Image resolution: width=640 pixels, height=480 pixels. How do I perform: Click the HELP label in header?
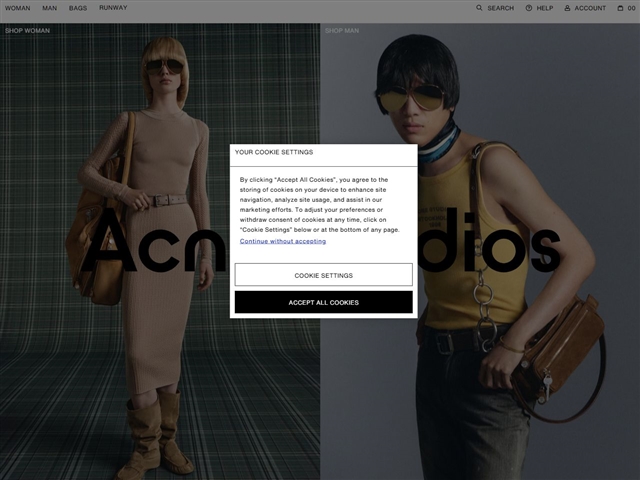click(545, 8)
